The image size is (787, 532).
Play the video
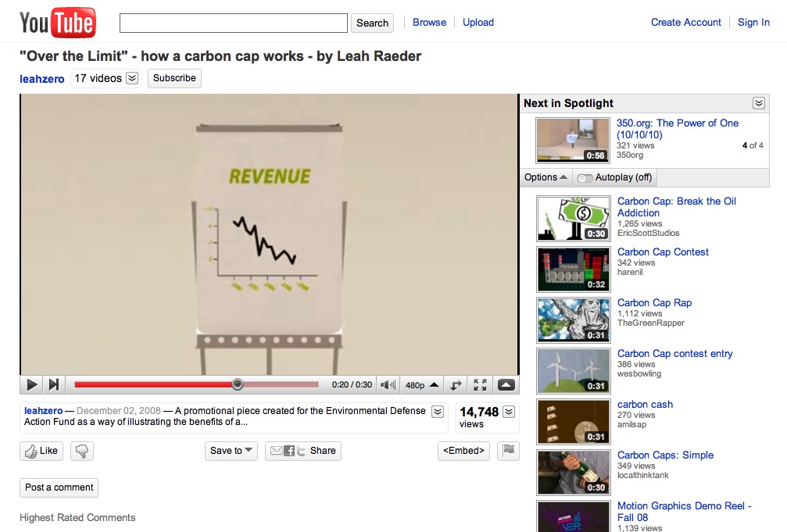coord(31,385)
